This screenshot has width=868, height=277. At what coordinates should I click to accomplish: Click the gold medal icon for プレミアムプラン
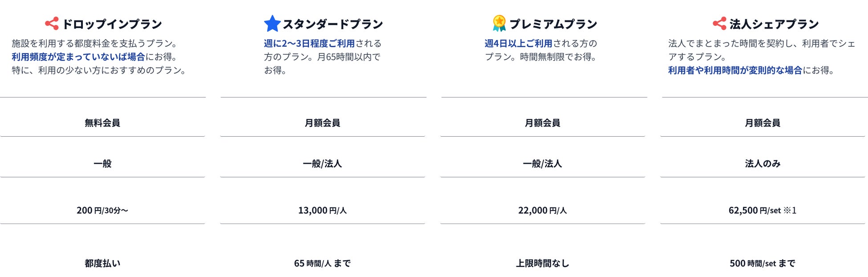(x=499, y=24)
